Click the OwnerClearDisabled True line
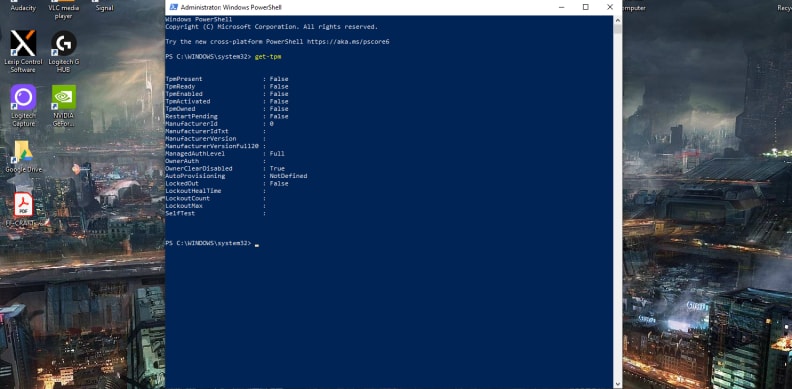The width and height of the screenshot is (792, 389). (x=225, y=168)
